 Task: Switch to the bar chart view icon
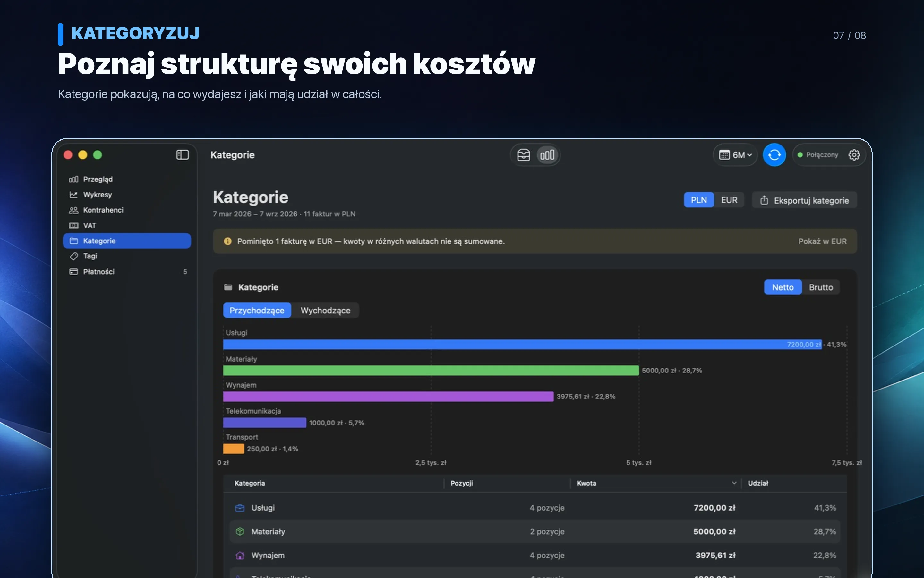(x=547, y=155)
